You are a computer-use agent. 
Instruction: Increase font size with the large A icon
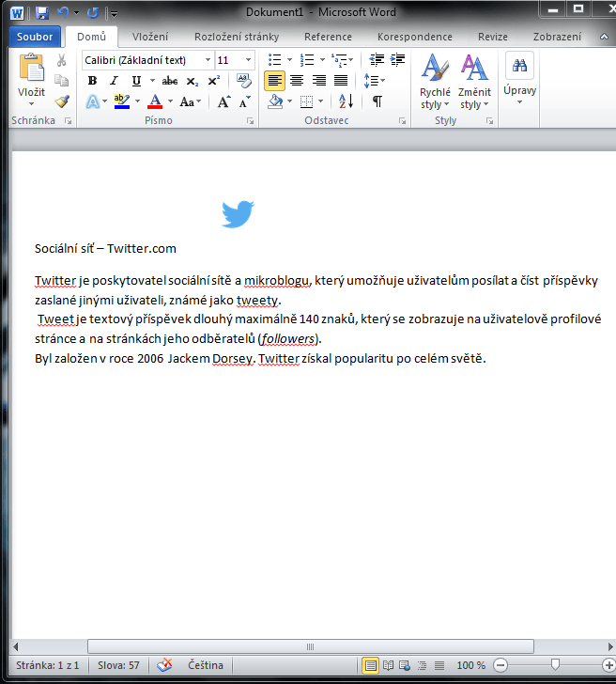pos(224,101)
